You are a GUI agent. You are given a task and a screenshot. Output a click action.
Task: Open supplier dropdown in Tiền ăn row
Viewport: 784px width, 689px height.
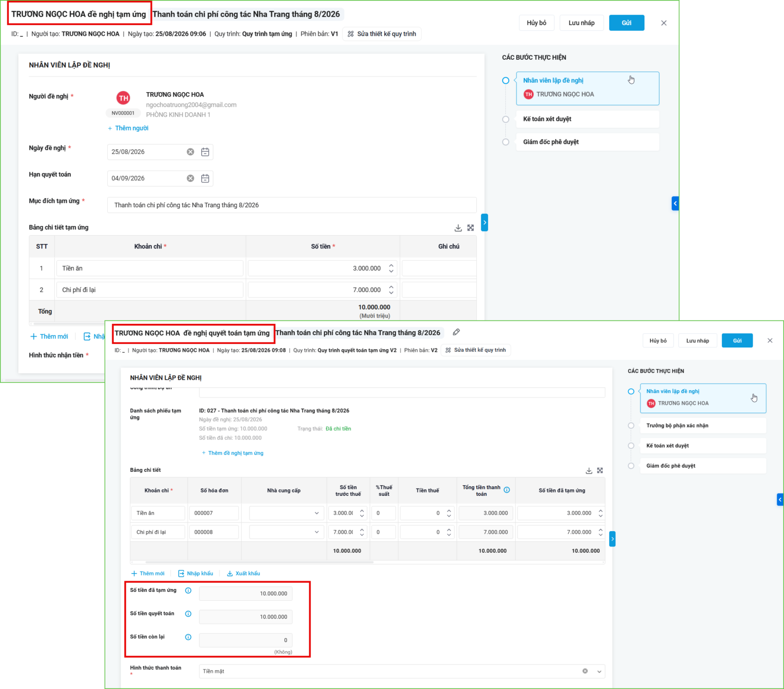317,513
